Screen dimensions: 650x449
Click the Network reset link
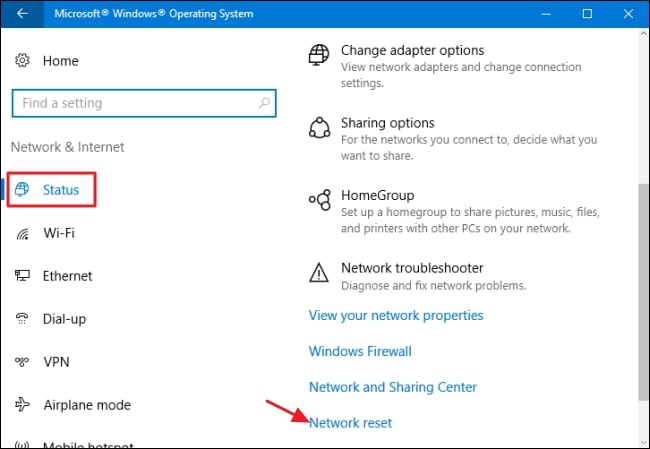(350, 423)
